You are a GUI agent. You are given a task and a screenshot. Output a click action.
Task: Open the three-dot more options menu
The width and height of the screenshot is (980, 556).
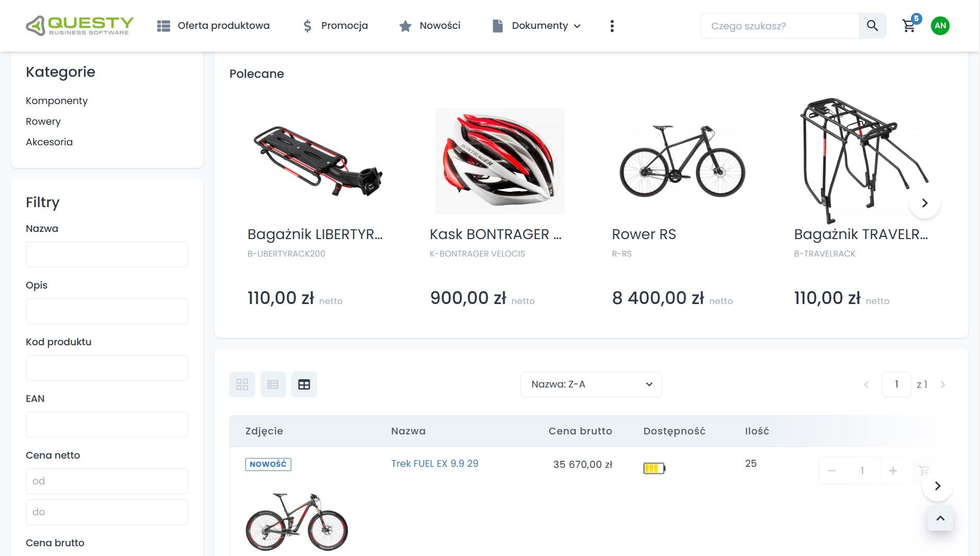pos(612,26)
